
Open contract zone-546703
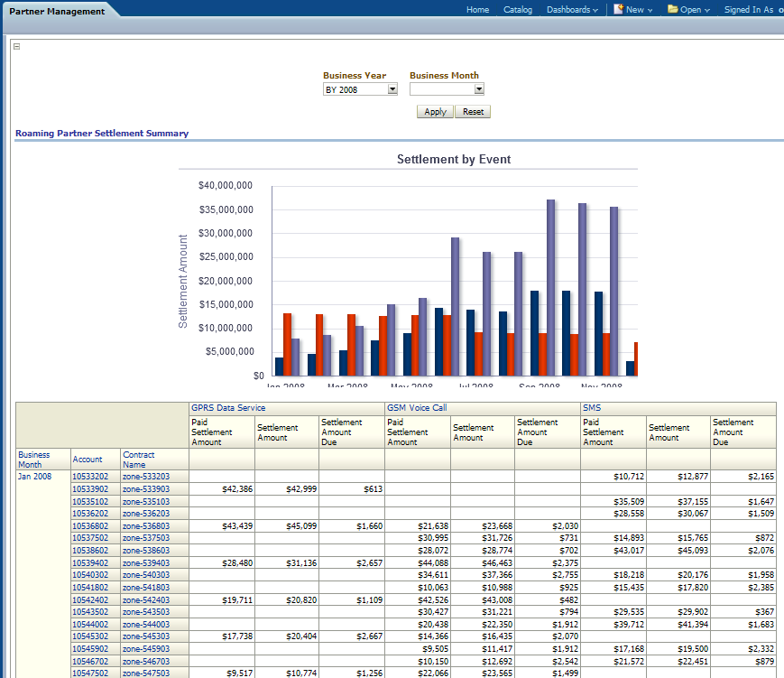click(146, 662)
